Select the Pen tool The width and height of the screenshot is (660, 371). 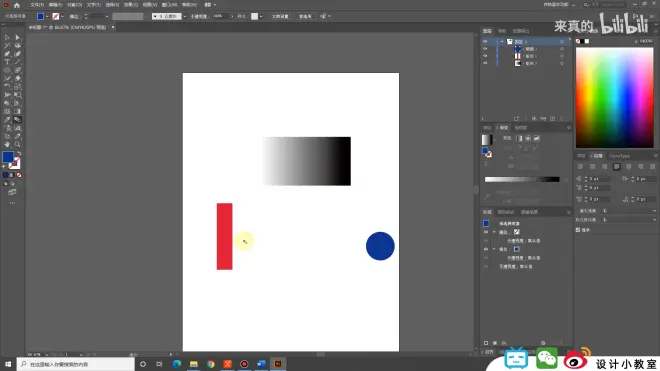coord(7,54)
